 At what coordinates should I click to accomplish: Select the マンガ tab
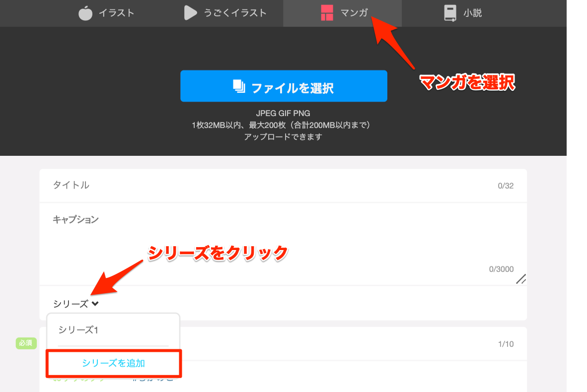tap(343, 13)
